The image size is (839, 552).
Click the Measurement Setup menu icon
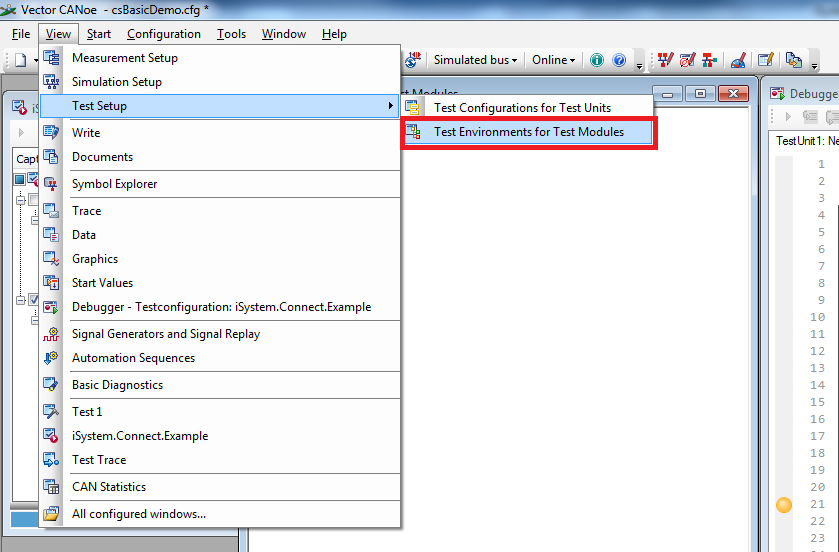tap(51, 58)
